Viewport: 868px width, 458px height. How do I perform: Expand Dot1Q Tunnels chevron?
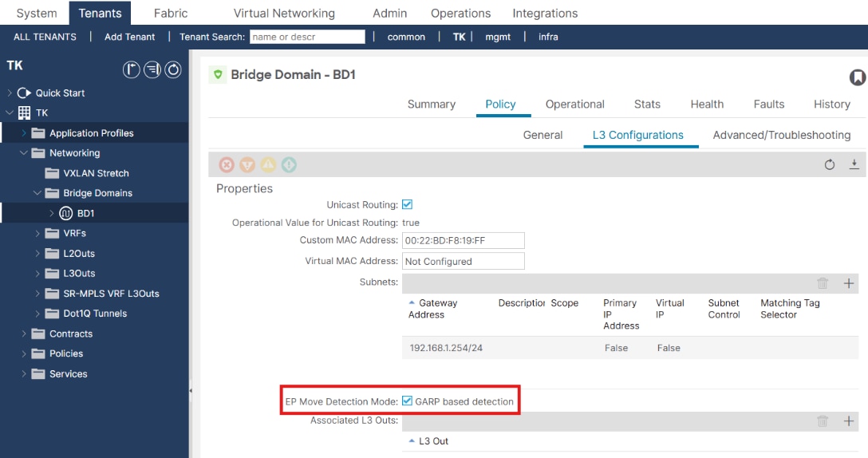(x=37, y=314)
